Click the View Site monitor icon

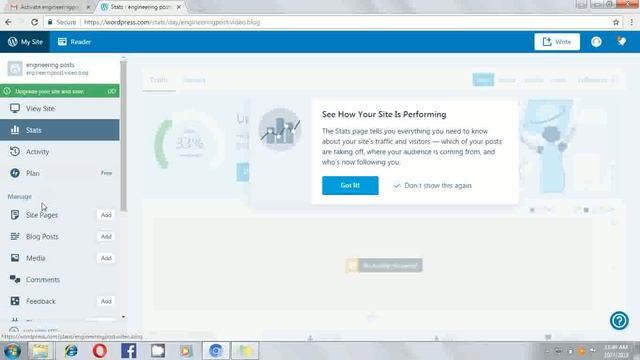tap(15, 109)
